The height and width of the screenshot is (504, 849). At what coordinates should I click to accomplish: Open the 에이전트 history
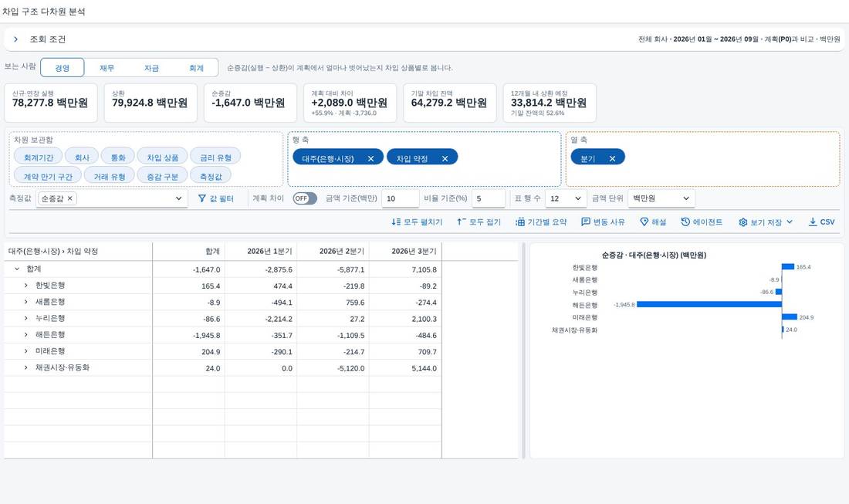(x=702, y=222)
